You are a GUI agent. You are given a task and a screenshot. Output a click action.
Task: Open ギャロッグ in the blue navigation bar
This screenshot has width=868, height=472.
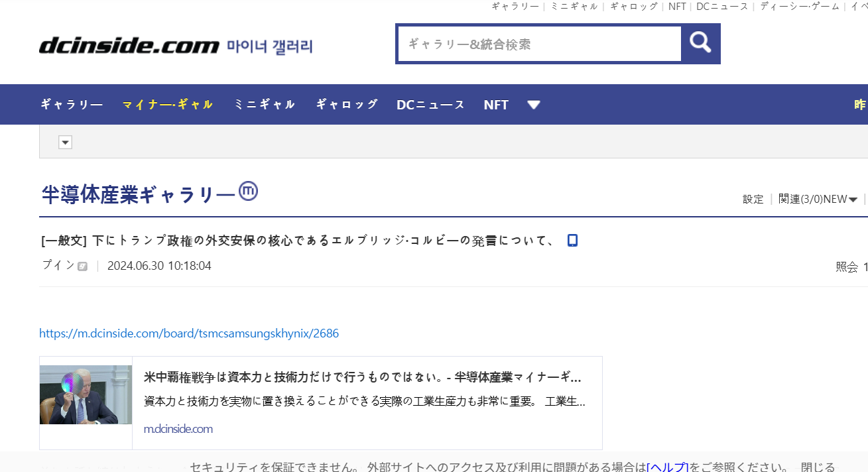pyautogui.click(x=347, y=105)
